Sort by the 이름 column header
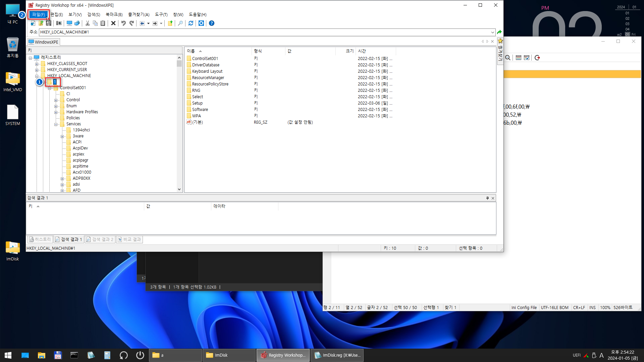The width and height of the screenshot is (644, 362). [x=218, y=51]
